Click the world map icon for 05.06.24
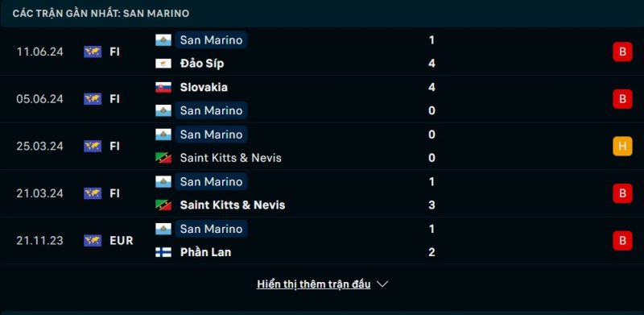 click(93, 99)
